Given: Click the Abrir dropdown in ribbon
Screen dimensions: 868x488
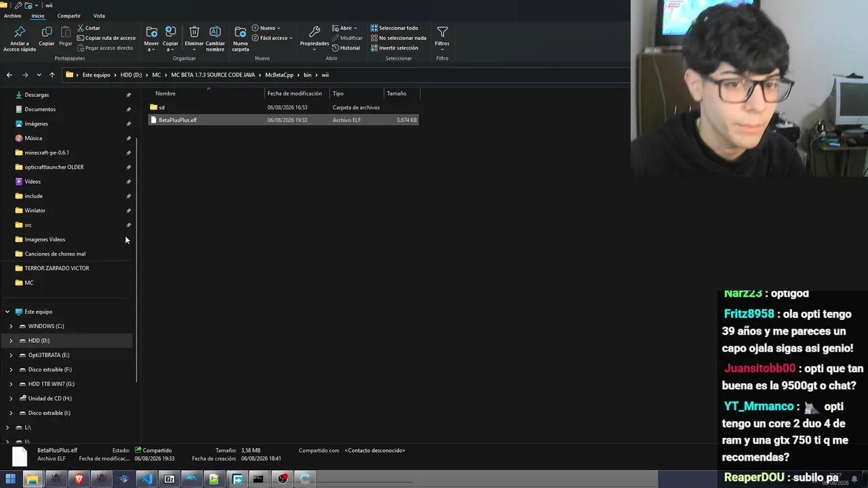Looking at the screenshot, I should pyautogui.click(x=344, y=28).
